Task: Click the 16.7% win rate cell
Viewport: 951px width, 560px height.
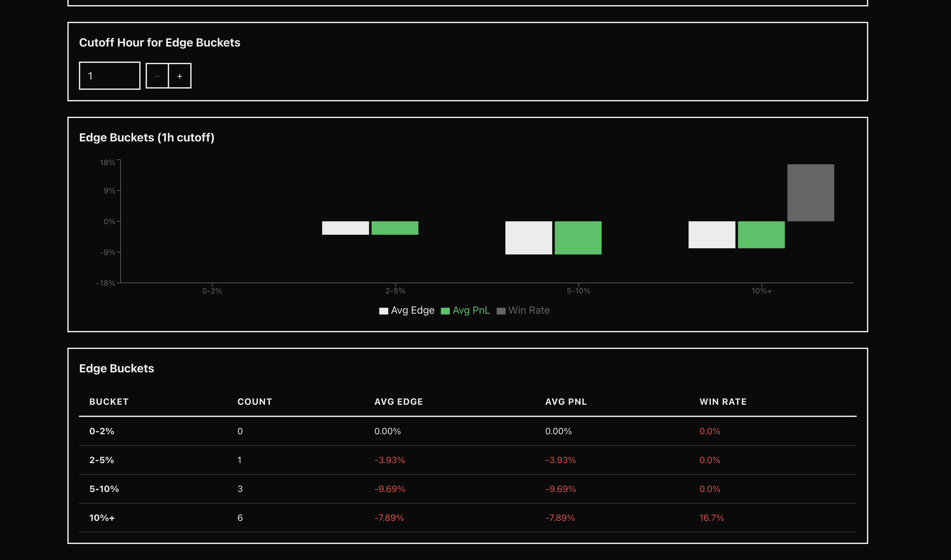Action: point(711,518)
